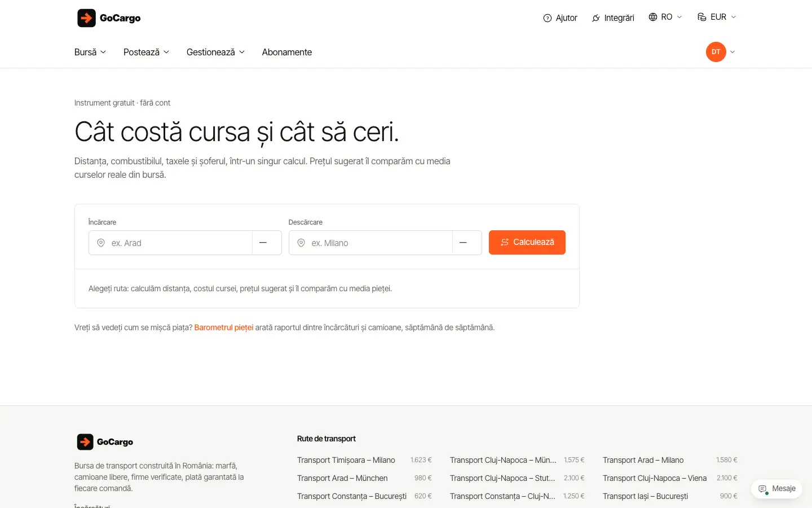Click the minus button beside the Încărcare field
Image resolution: width=812 pixels, height=508 pixels.
pos(267,243)
